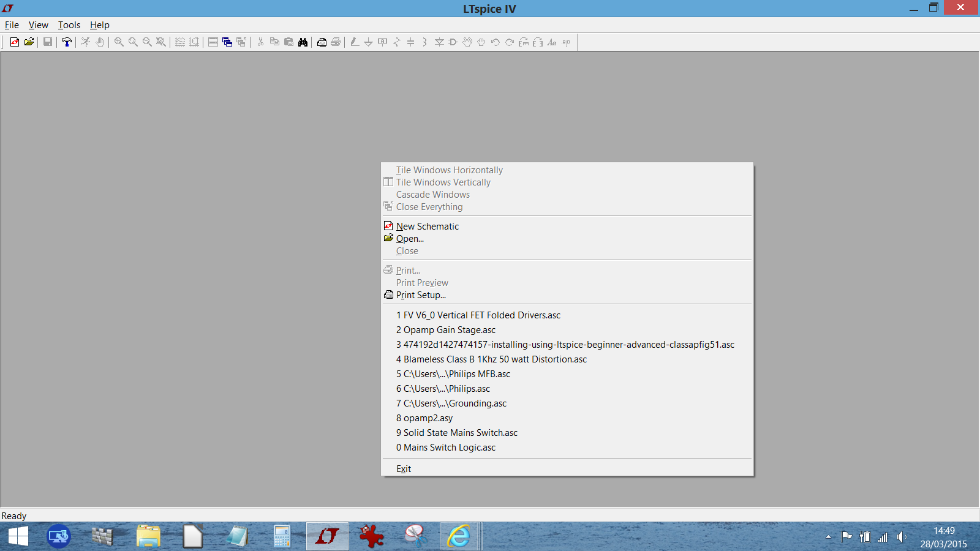
Task: Click the Run simulation running-man icon
Action: click(86, 42)
